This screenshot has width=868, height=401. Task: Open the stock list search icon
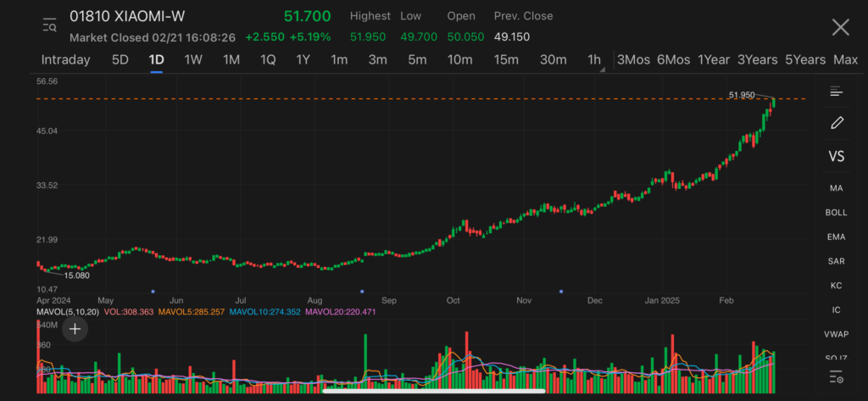tap(49, 25)
